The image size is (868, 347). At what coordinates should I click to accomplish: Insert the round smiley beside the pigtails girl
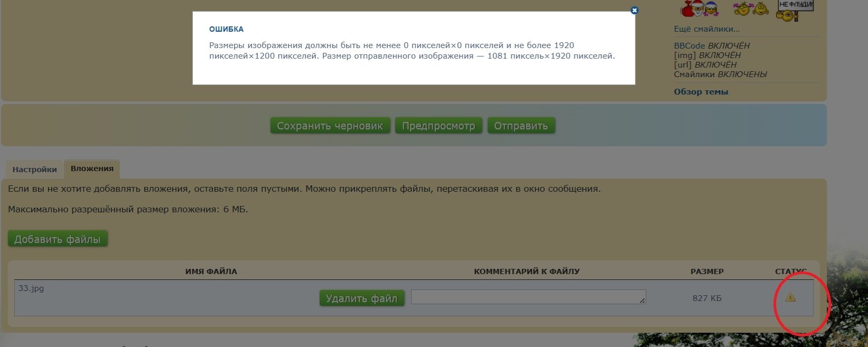click(761, 9)
